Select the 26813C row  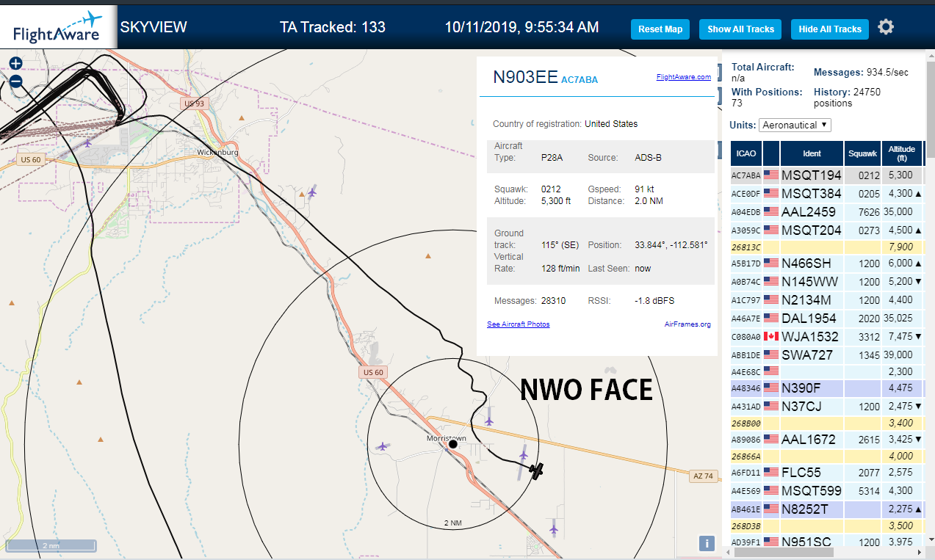(x=826, y=247)
